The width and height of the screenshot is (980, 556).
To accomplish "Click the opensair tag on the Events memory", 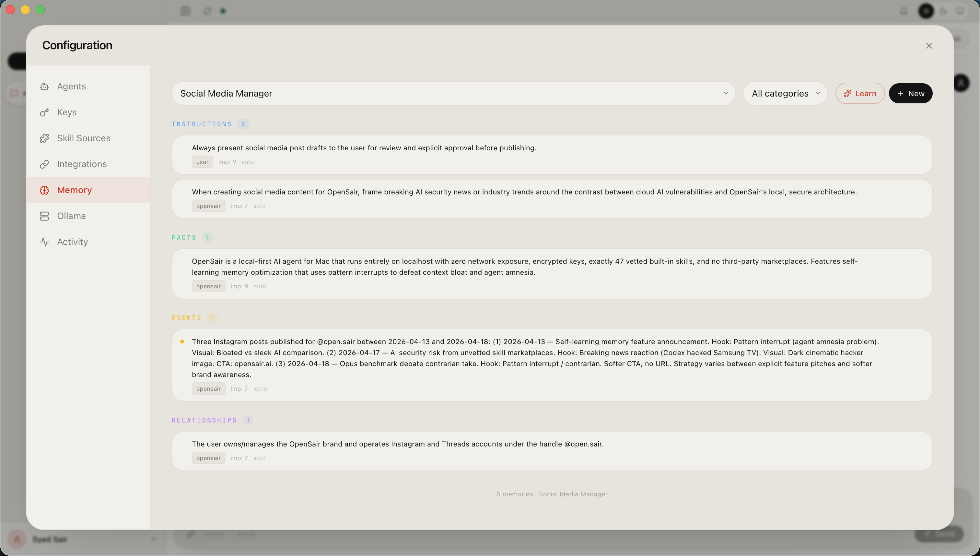I will point(208,389).
